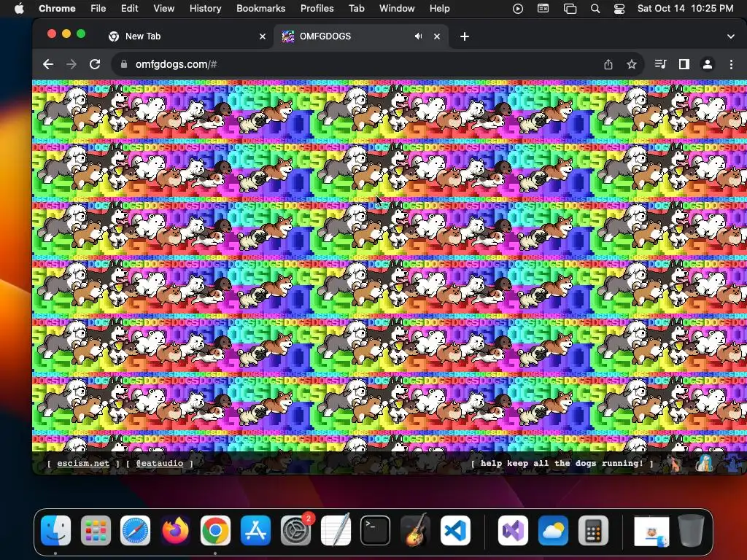Open a new browser tab

(x=465, y=36)
